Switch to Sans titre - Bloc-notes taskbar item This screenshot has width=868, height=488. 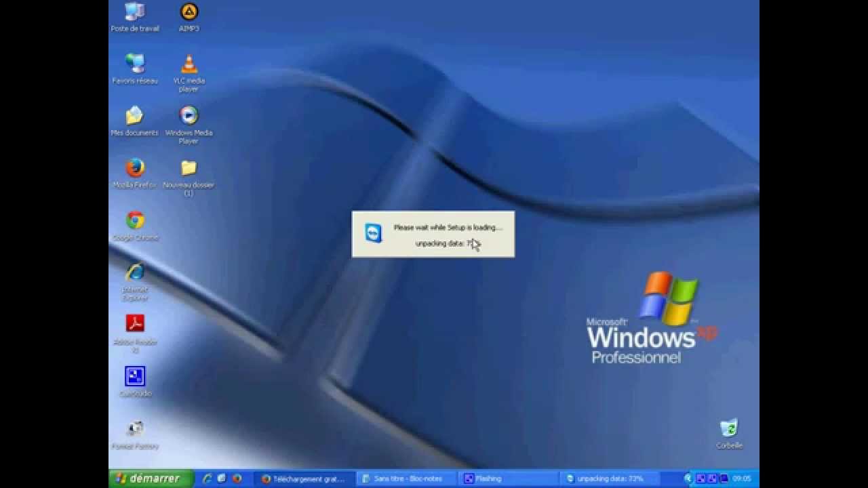coord(407,479)
